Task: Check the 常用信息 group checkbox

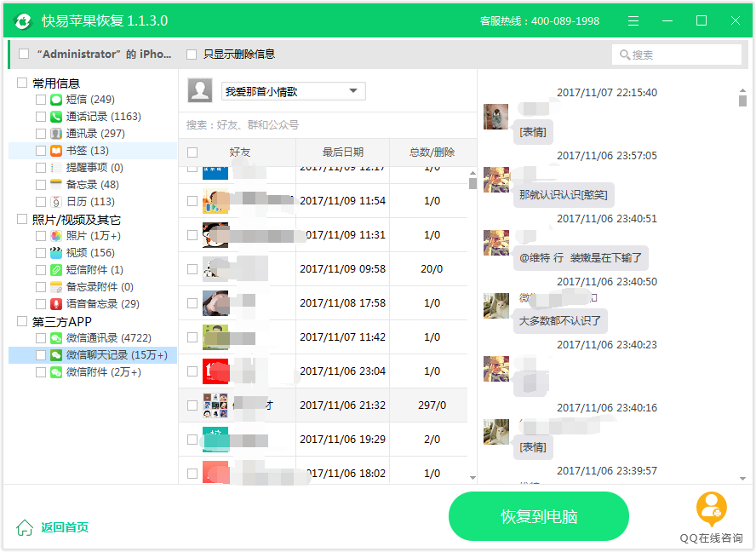Action: 21,83
